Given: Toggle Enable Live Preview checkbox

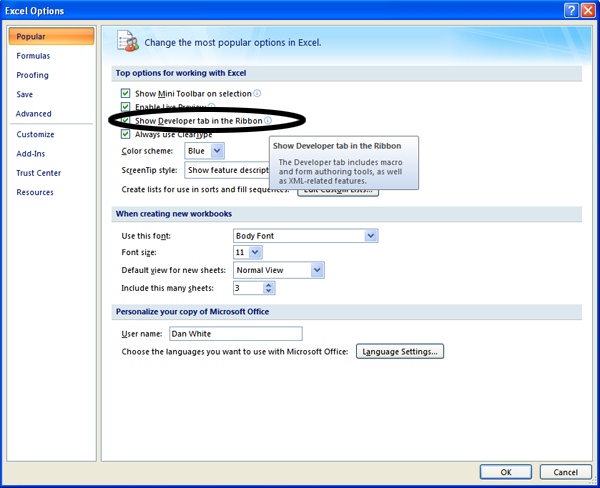Looking at the screenshot, I should tap(125, 106).
